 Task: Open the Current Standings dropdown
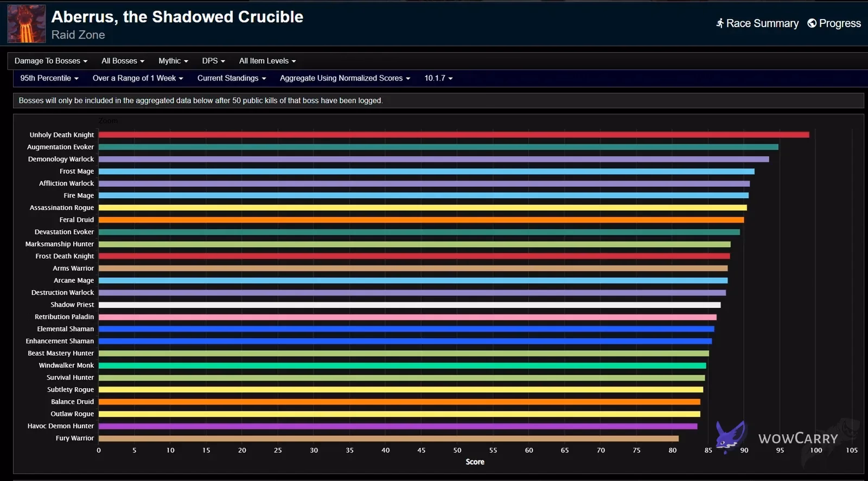[232, 78]
